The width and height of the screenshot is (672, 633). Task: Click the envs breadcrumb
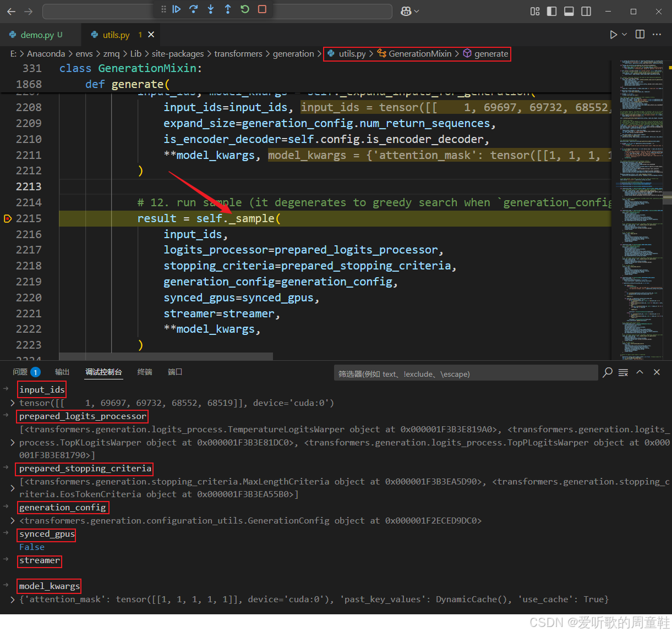[84, 54]
